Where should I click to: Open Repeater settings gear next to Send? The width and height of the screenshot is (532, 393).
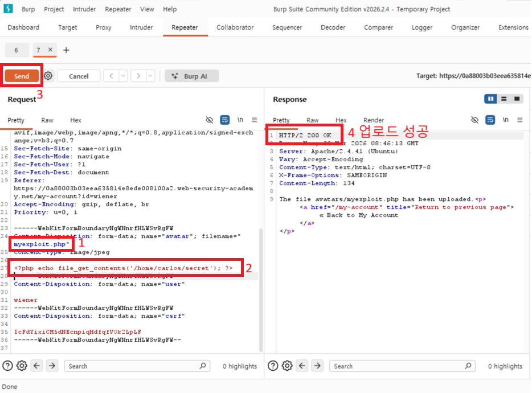click(48, 76)
